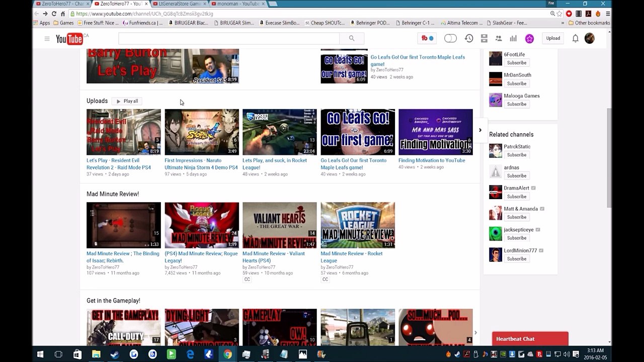Open the Windows Start menu

pos(40,354)
